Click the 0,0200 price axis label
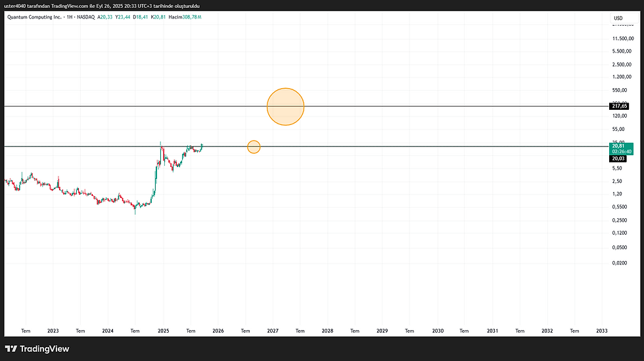644x361 pixels. click(x=619, y=263)
